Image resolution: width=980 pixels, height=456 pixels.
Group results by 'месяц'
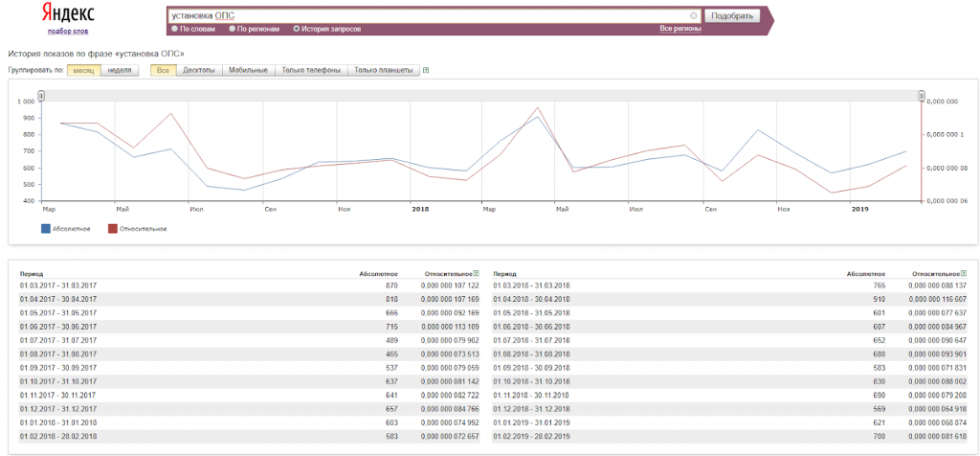tap(83, 70)
